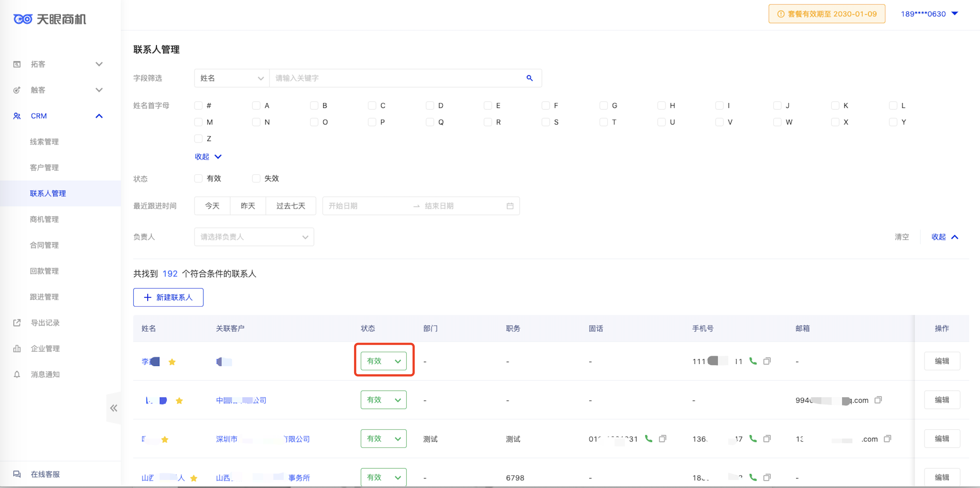Tick the 失效 status filter checkbox
The image size is (980, 488).
tap(256, 179)
